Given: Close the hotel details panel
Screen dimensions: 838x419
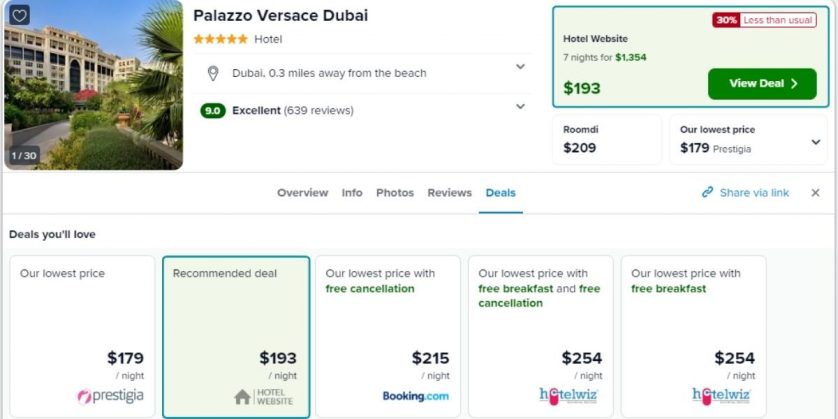Looking at the screenshot, I should point(815,193).
